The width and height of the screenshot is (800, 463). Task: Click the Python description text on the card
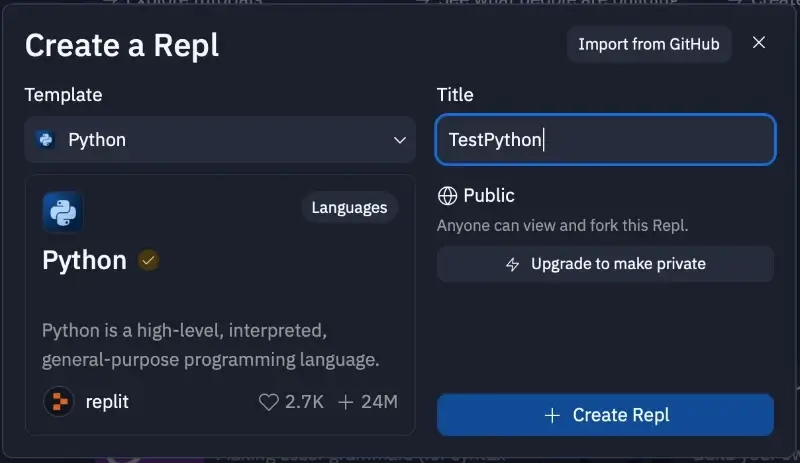[210, 345]
